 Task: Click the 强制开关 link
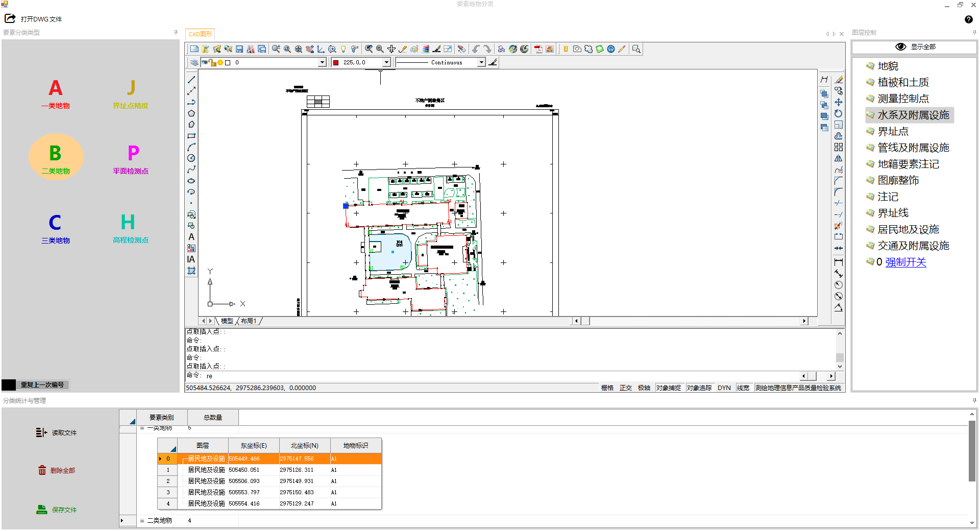pos(905,262)
